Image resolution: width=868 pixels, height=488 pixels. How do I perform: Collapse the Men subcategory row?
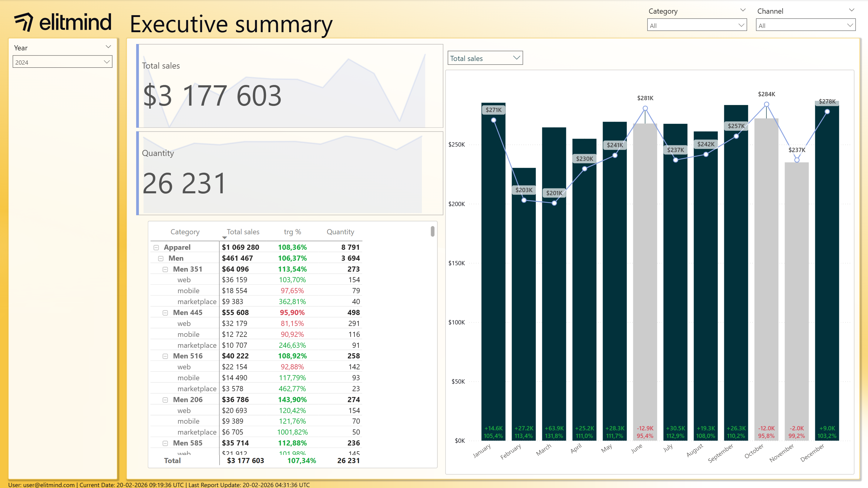point(161,258)
